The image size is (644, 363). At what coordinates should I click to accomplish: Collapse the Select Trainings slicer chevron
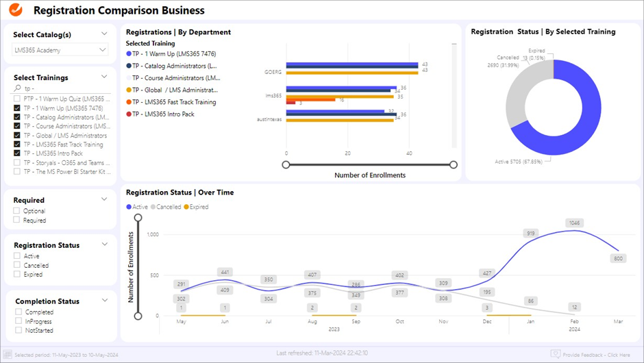click(x=104, y=77)
